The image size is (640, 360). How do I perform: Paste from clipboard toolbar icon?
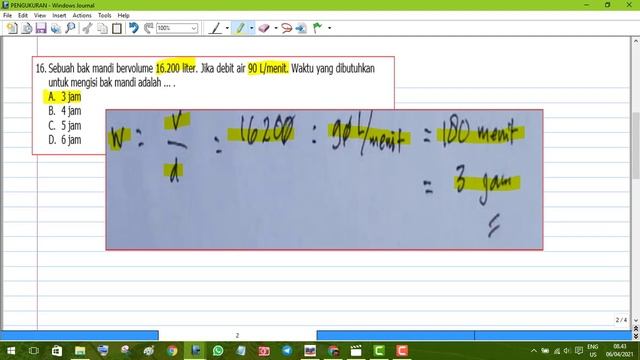tap(117, 28)
